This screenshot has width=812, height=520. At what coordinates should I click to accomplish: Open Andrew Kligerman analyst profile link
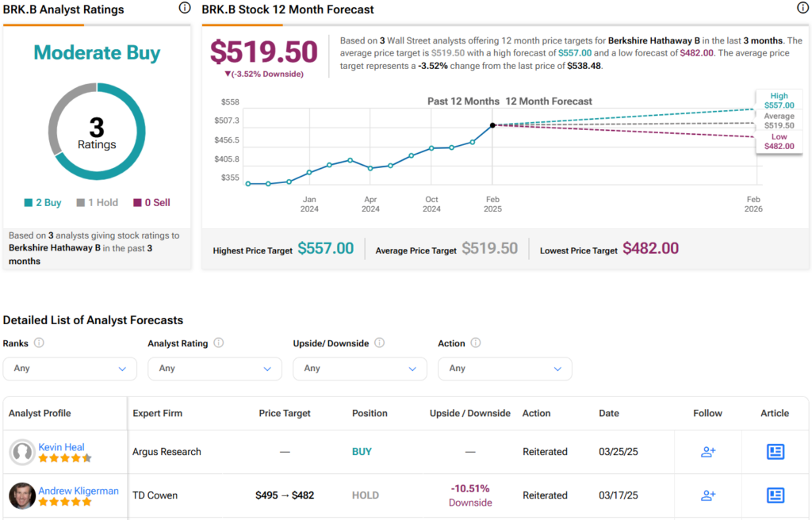pyautogui.click(x=79, y=491)
